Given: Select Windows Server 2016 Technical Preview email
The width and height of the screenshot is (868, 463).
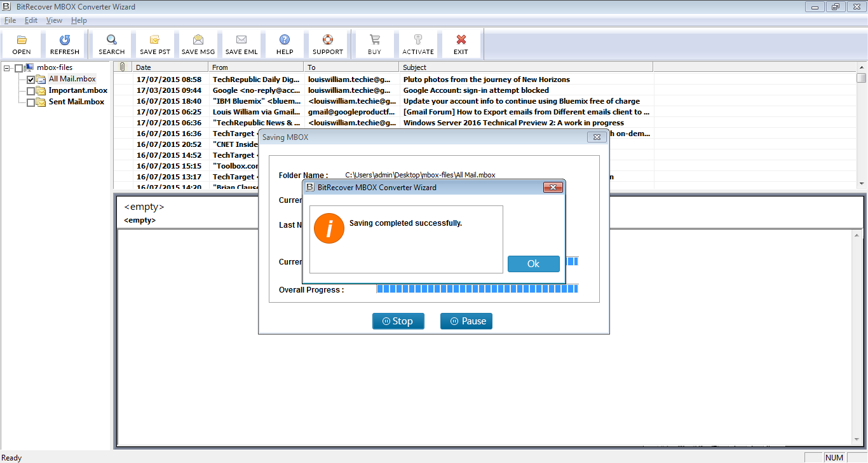Looking at the screenshot, I should pyautogui.click(x=513, y=123).
